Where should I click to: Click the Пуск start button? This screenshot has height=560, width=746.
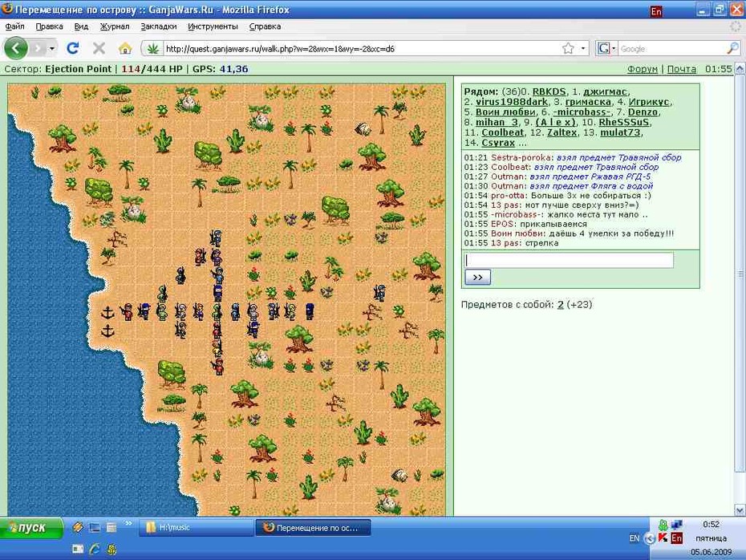(x=31, y=528)
